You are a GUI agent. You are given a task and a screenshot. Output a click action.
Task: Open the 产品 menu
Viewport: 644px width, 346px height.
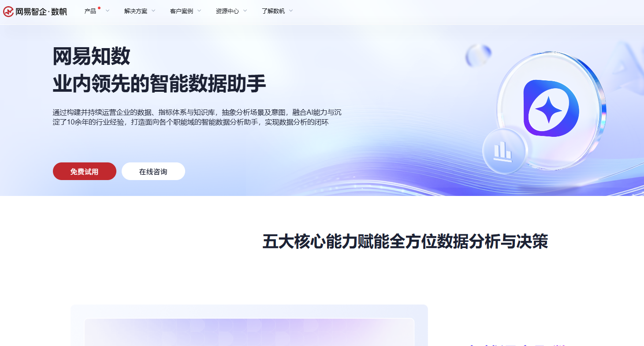pyautogui.click(x=91, y=11)
